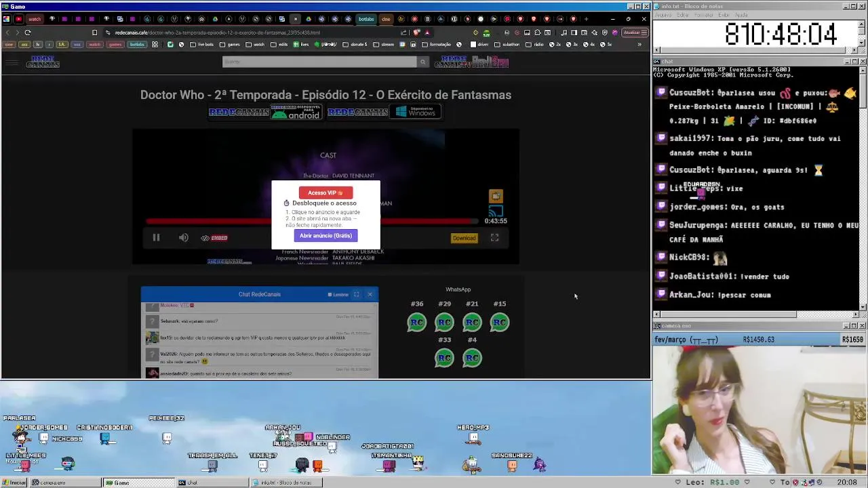The image size is (868, 488).
Task: Click the orange TV icon on player
Action: 496,196
